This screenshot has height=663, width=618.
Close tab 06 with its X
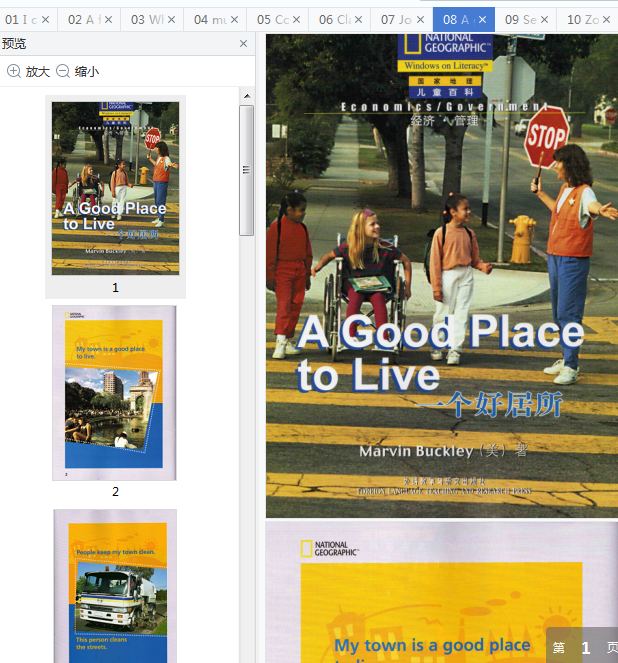[x=358, y=19]
